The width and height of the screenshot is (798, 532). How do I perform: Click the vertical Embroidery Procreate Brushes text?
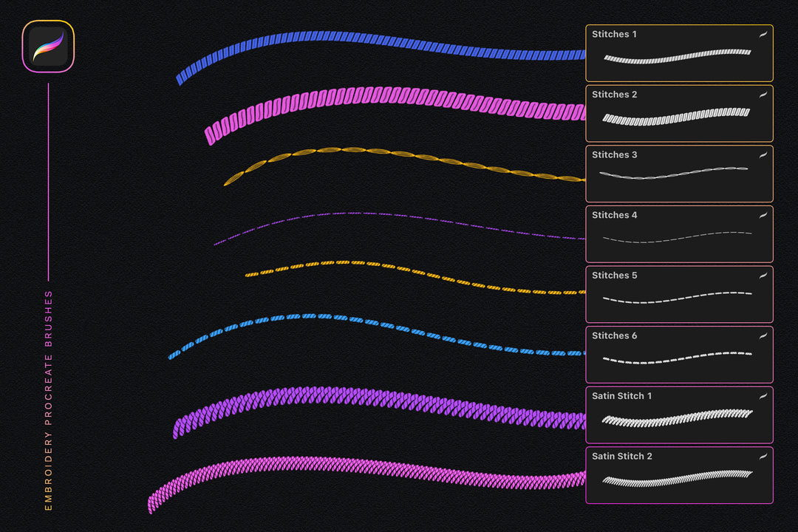click(x=49, y=399)
